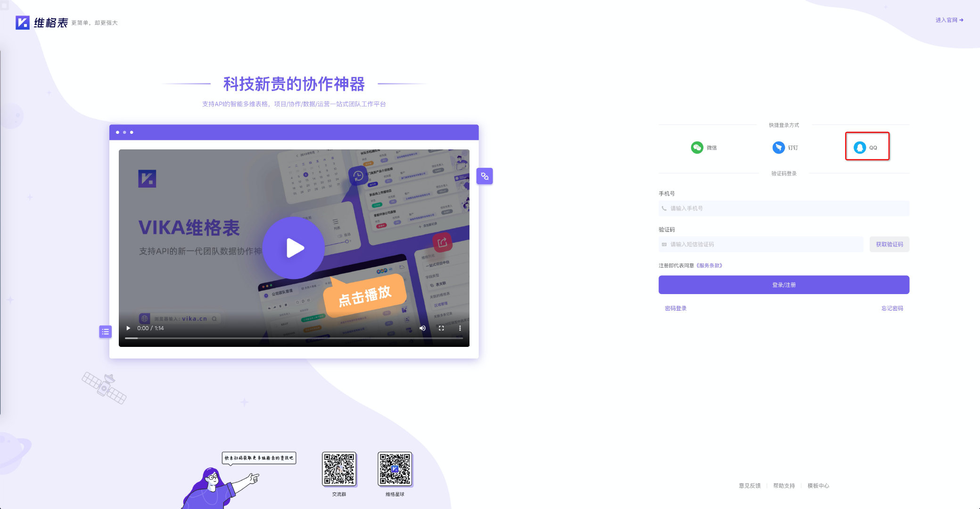
Task: Click the SMS verification code field
Action: [761, 244]
